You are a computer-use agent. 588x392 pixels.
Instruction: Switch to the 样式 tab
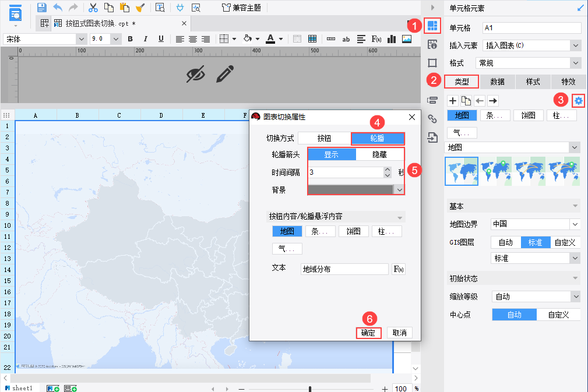[533, 82]
